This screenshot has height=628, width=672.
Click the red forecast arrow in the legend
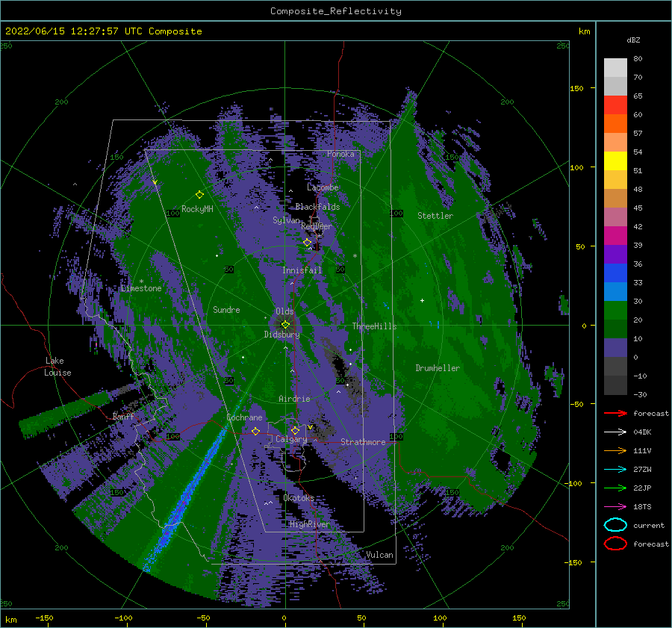click(x=615, y=413)
